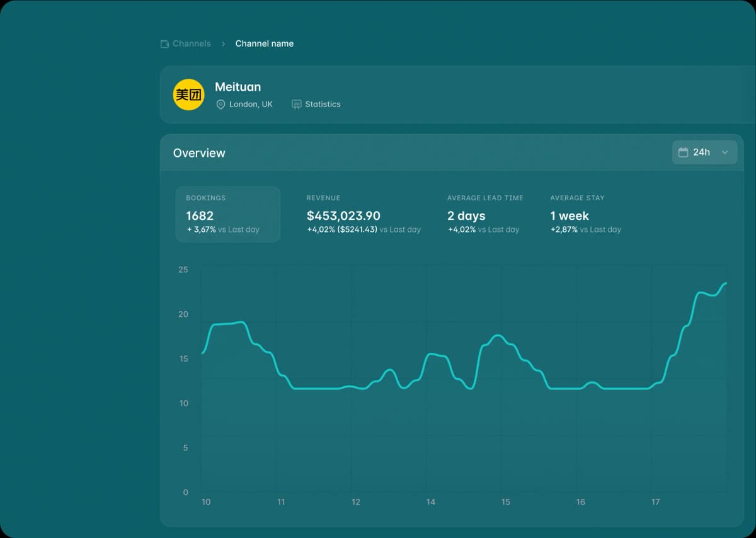The image size is (756, 538).
Task: Select the Bookings metric card
Action: [227, 214]
